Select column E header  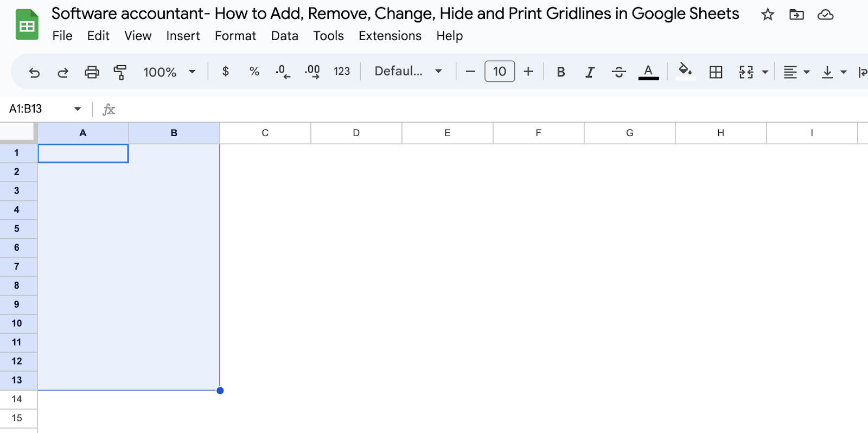click(x=448, y=133)
